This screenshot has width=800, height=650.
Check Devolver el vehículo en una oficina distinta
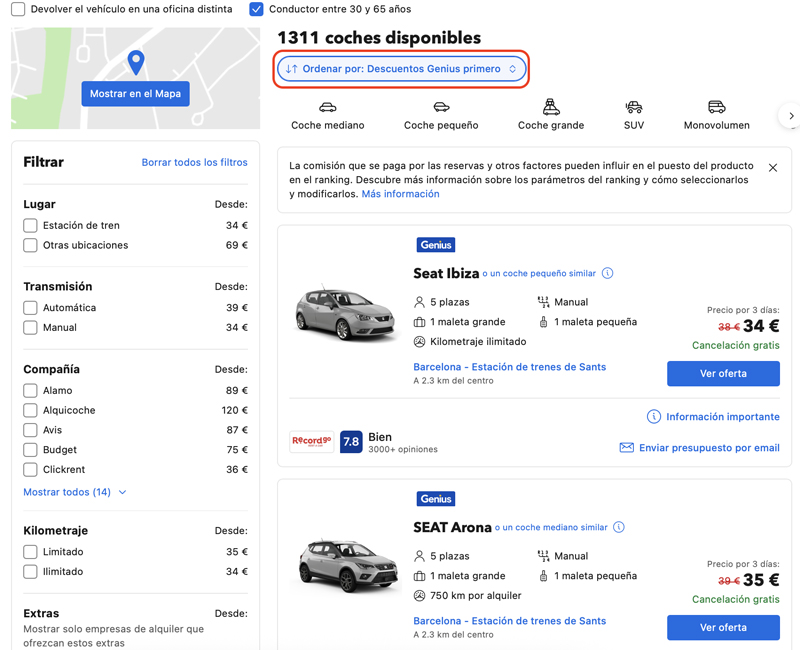coord(18,9)
